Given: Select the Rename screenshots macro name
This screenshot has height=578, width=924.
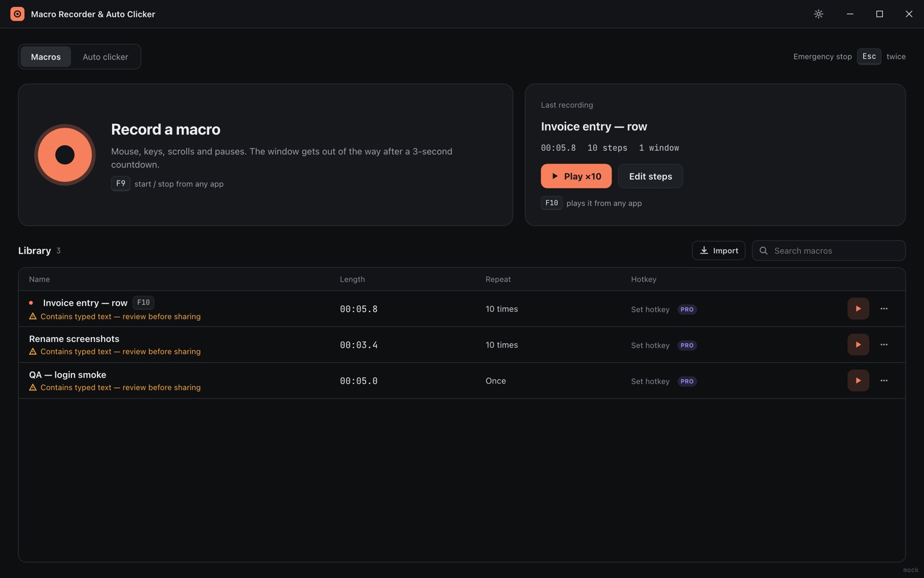Looking at the screenshot, I should pyautogui.click(x=74, y=339).
